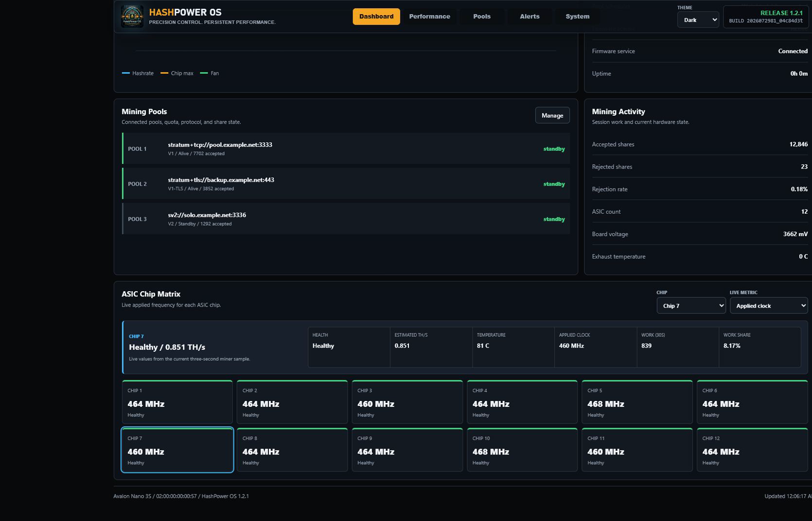Toggle the Hashrate legend entry

(138, 73)
